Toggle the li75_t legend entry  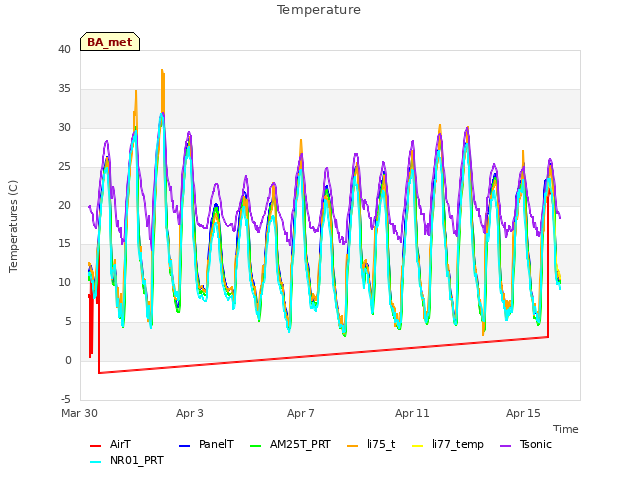tap(371, 444)
